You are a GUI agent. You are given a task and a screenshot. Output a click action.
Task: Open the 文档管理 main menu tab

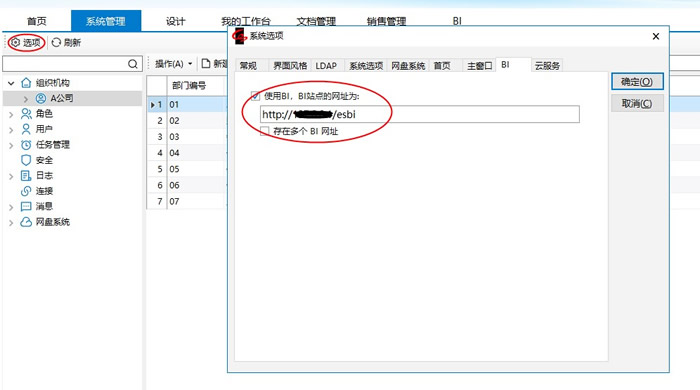coord(316,21)
